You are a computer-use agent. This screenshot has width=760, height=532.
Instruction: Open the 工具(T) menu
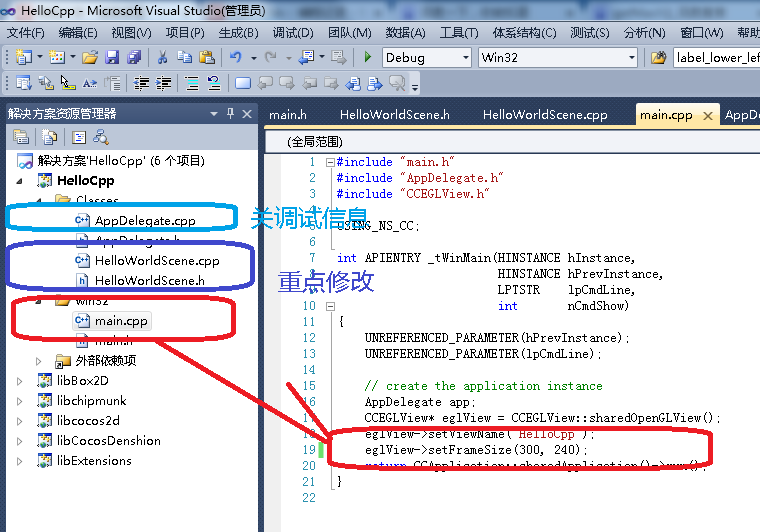[459, 32]
